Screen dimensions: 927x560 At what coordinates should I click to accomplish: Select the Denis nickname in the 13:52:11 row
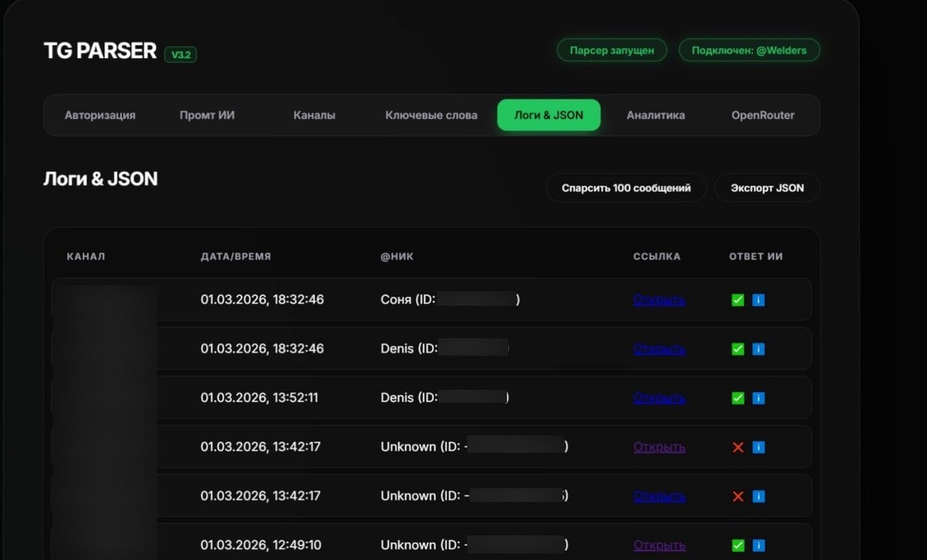click(397, 398)
